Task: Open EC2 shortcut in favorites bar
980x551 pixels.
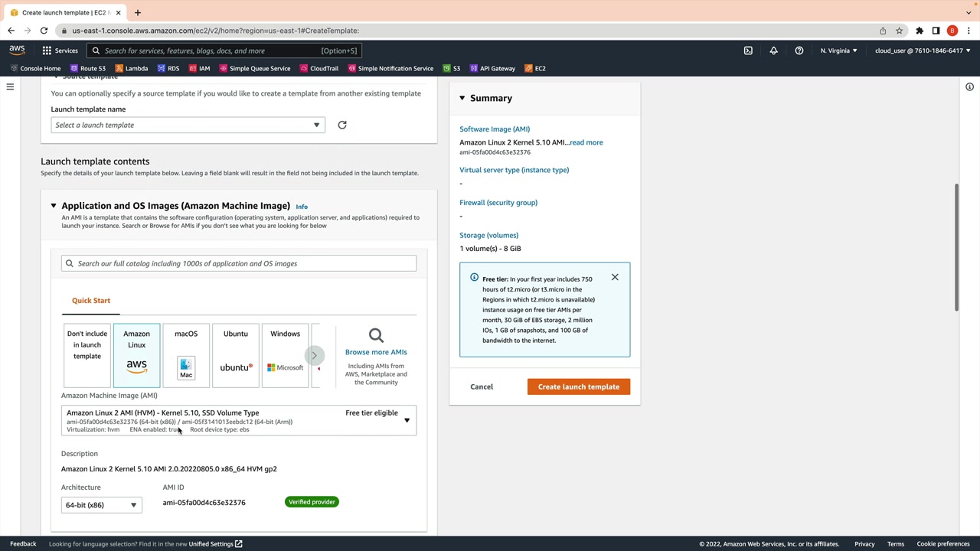Action: (535, 68)
